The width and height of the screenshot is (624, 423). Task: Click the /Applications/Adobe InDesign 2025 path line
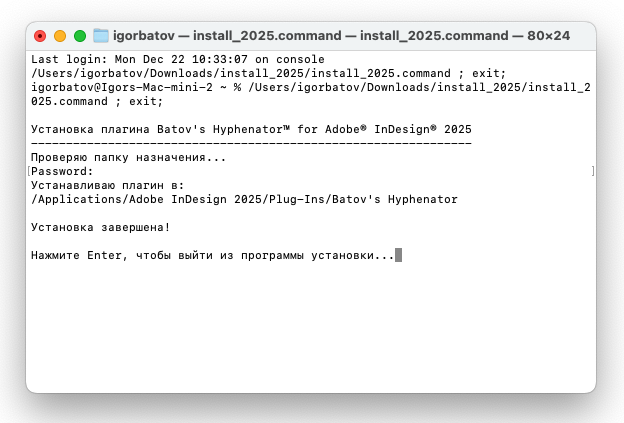tap(244, 199)
